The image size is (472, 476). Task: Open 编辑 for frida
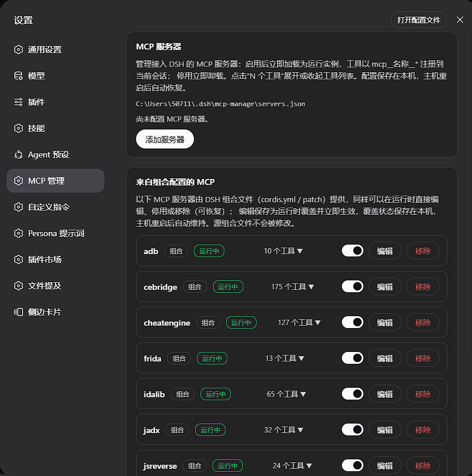click(385, 358)
